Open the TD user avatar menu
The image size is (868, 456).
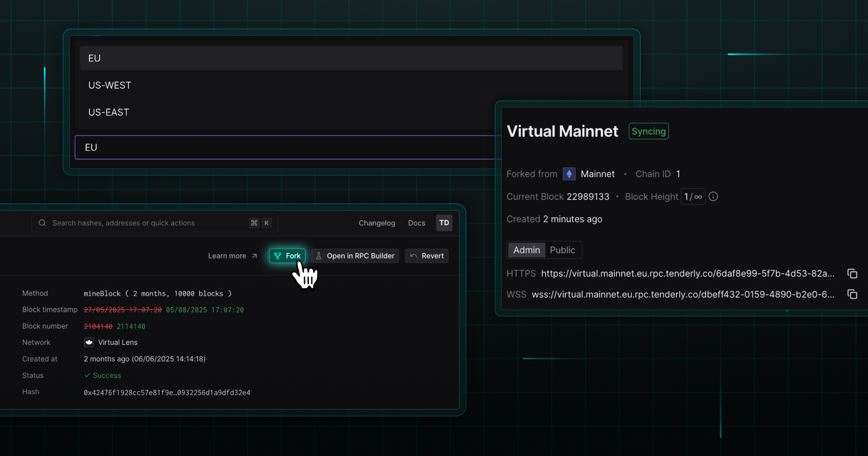tap(444, 223)
